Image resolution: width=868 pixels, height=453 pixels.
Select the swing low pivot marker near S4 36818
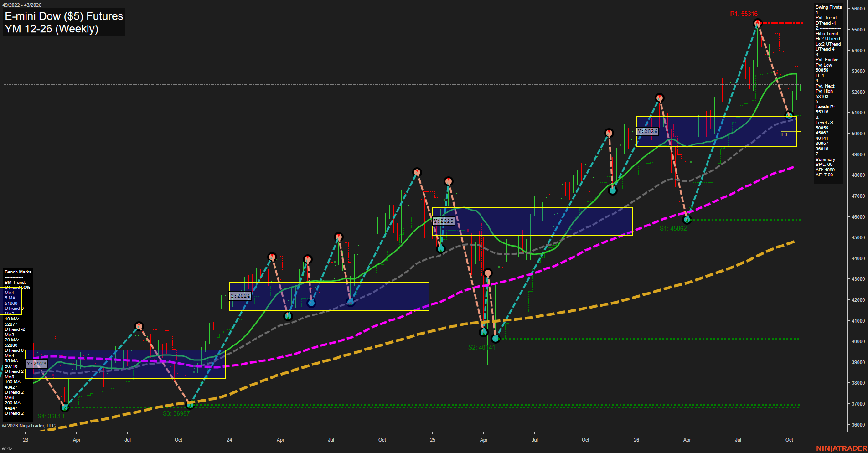click(x=65, y=407)
